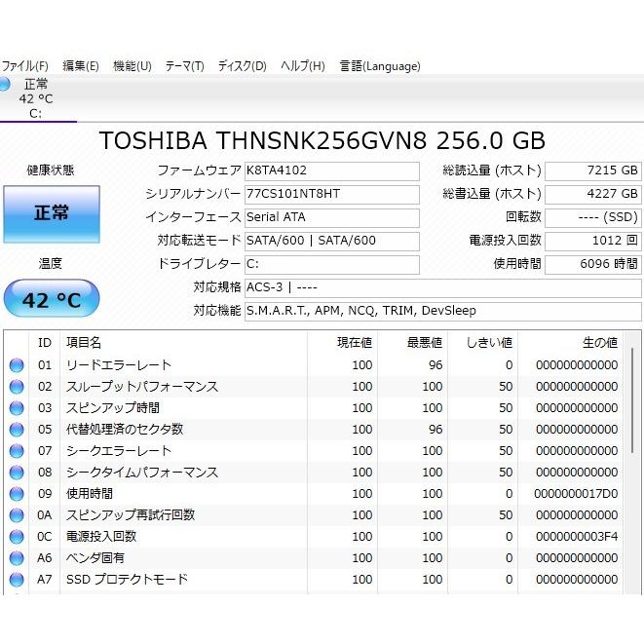Click status icon for A6 ベンダ固有

(x=17, y=557)
